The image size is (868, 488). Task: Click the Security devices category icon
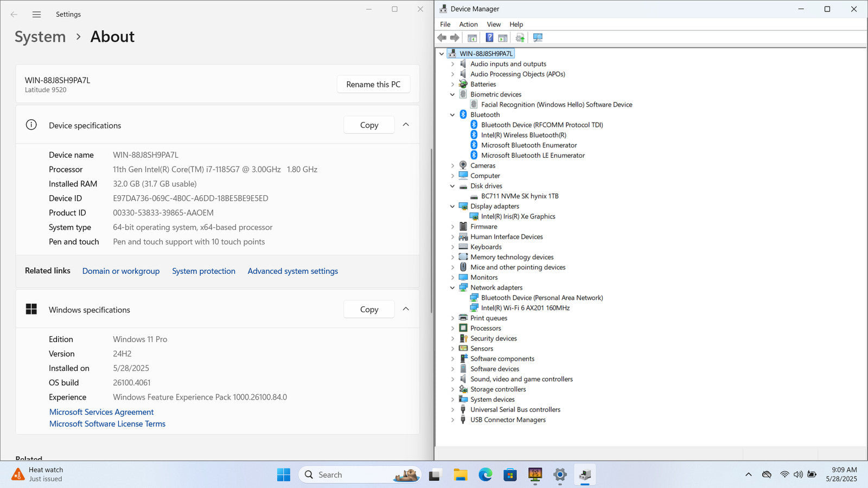[x=463, y=338]
